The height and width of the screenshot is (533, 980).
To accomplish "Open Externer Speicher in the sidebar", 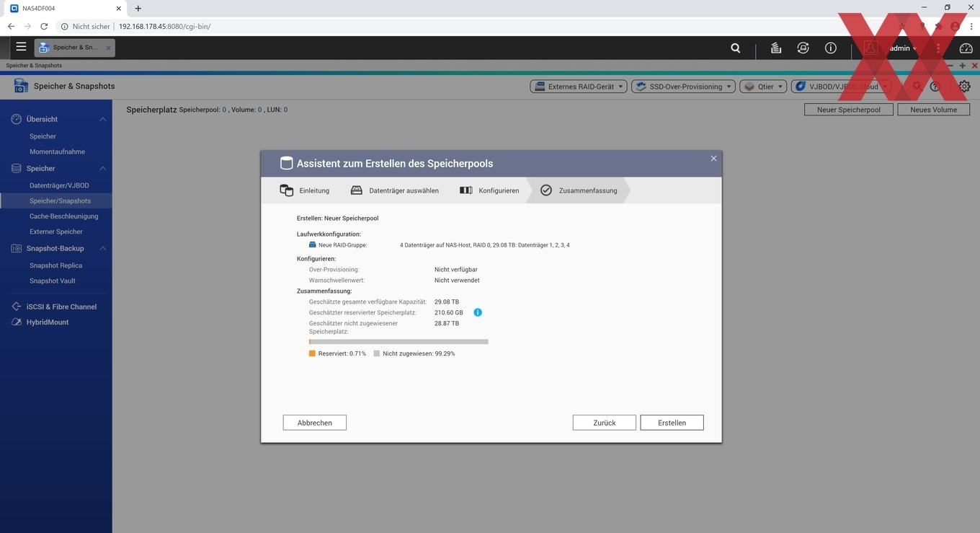I will (56, 232).
